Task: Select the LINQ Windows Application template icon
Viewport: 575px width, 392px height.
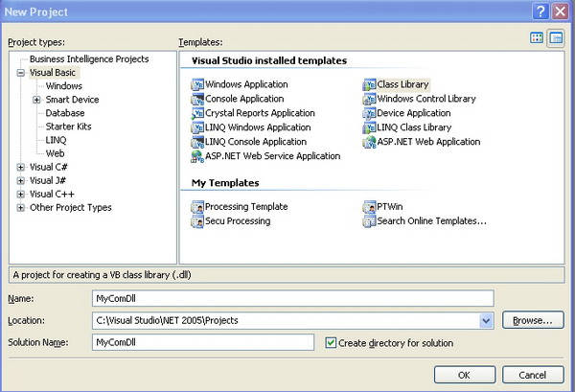Action: [x=197, y=127]
